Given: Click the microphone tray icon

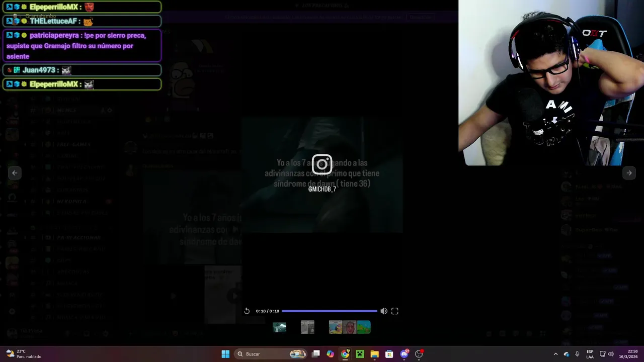Looking at the screenshot, I should coord(577,354).
